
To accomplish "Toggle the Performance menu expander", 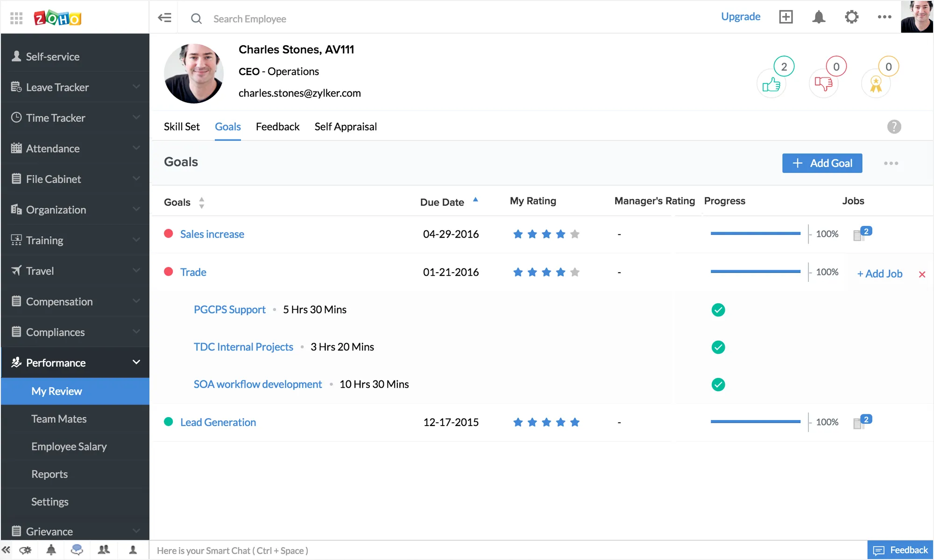I will click(136, 362).
